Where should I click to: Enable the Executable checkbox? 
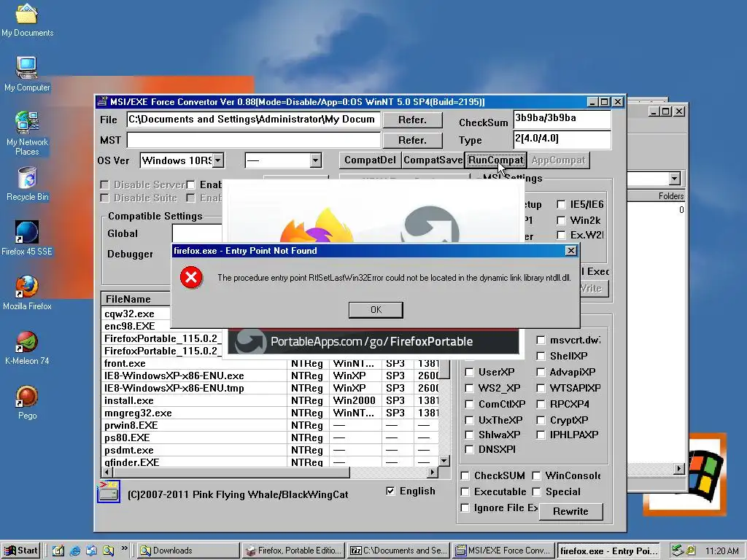coord(465,492)
